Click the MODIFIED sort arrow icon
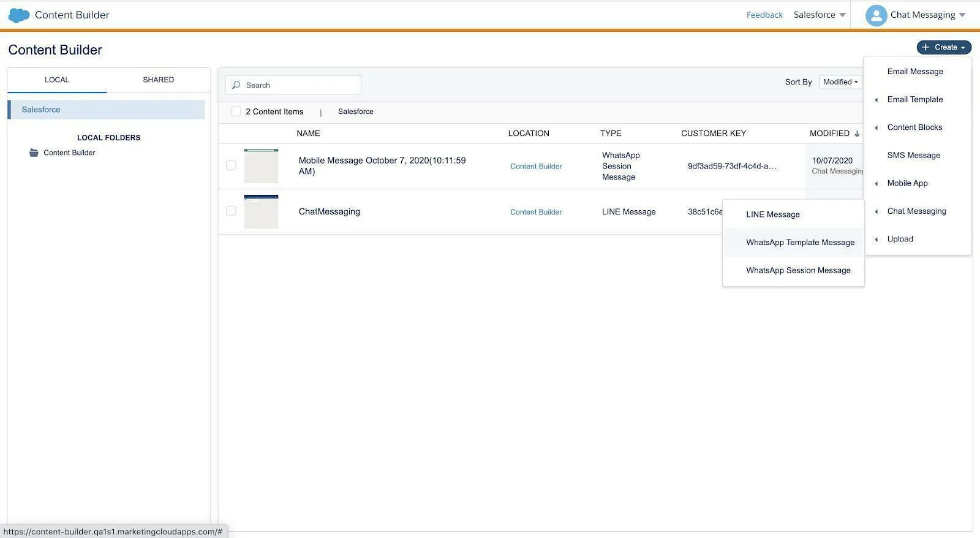 857,134
